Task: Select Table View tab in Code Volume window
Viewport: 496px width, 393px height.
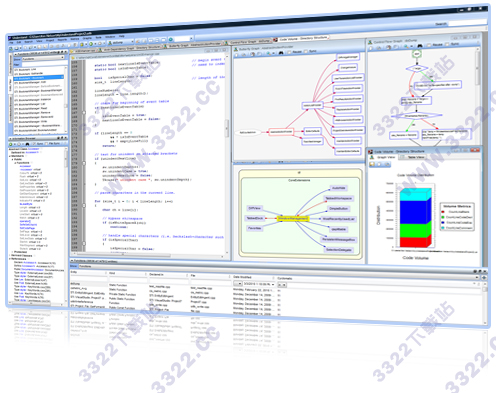Action: (x=413, y=157)
